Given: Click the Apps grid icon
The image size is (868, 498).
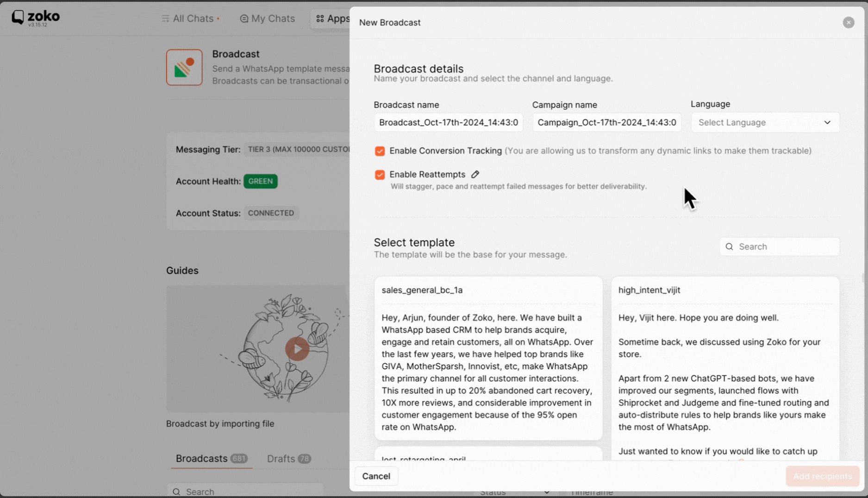Looking at the screenshot, I should tap(320, 19).
